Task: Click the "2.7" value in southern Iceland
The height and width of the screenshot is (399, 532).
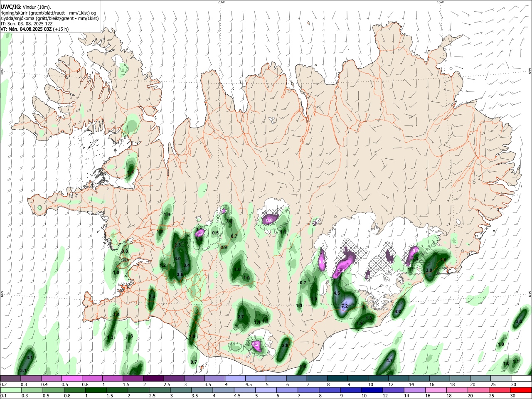Action: (x=241, y=317)
